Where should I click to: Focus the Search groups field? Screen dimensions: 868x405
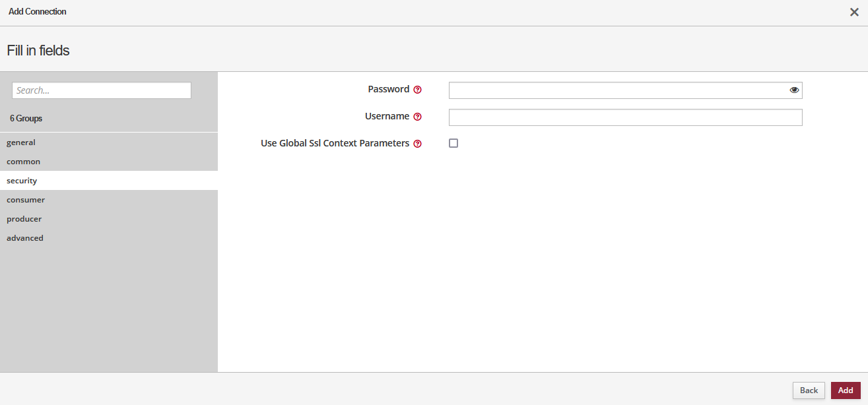pyautogui.click(x=102, y=90)
